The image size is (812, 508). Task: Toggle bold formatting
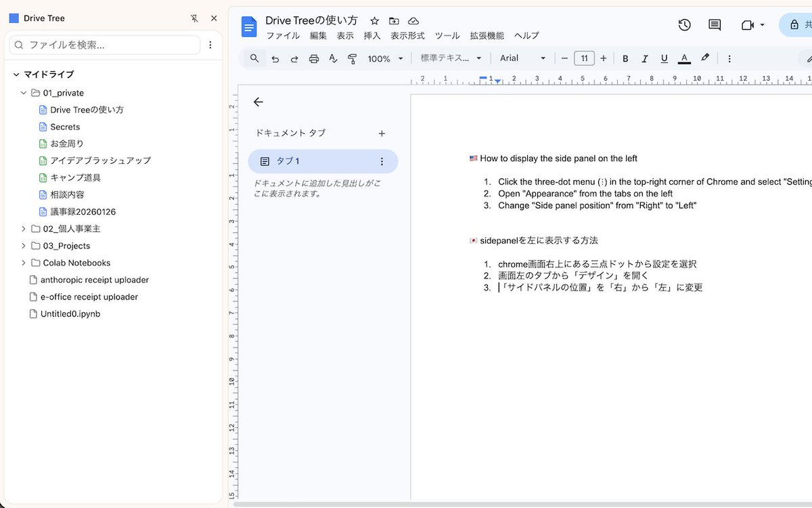click(625, 58)
